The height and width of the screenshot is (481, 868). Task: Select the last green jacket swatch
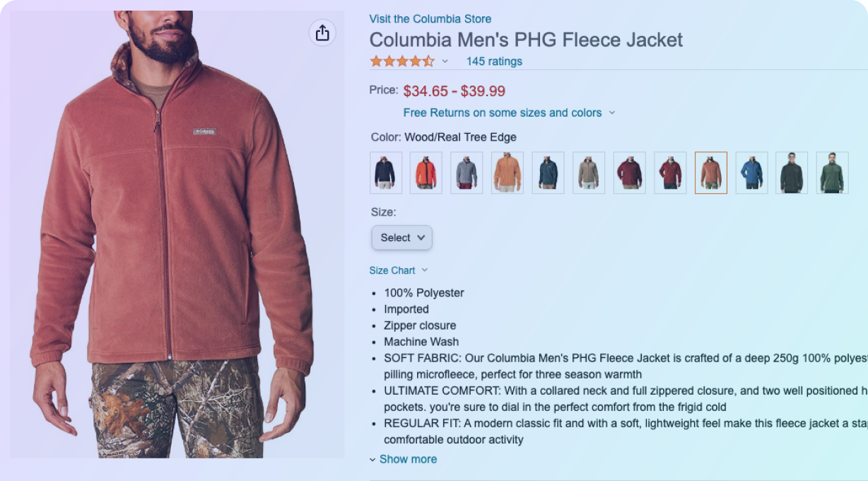coord(833,173)
